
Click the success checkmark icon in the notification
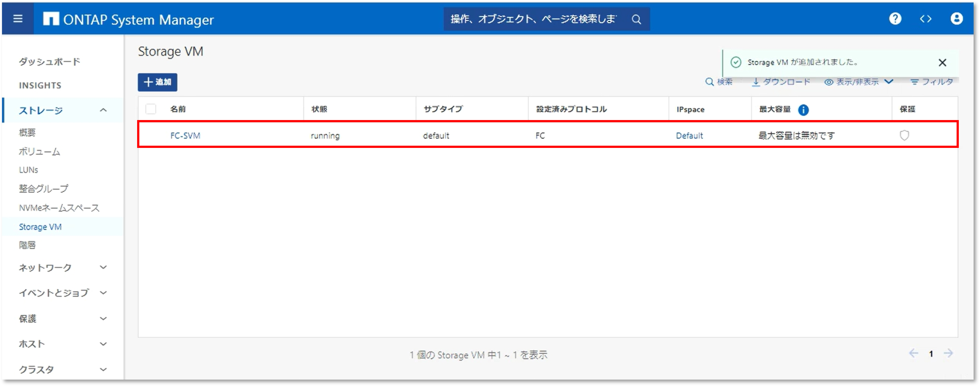(735, 63)
